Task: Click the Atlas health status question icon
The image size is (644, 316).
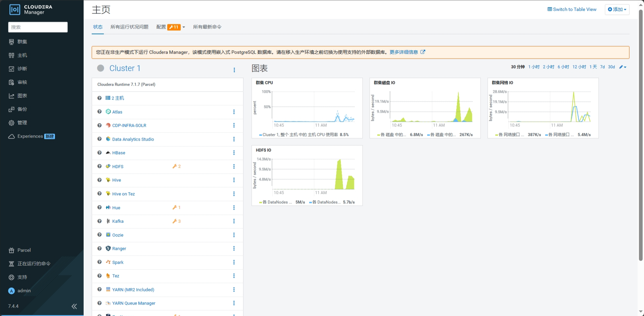Action: click(99, 112)
